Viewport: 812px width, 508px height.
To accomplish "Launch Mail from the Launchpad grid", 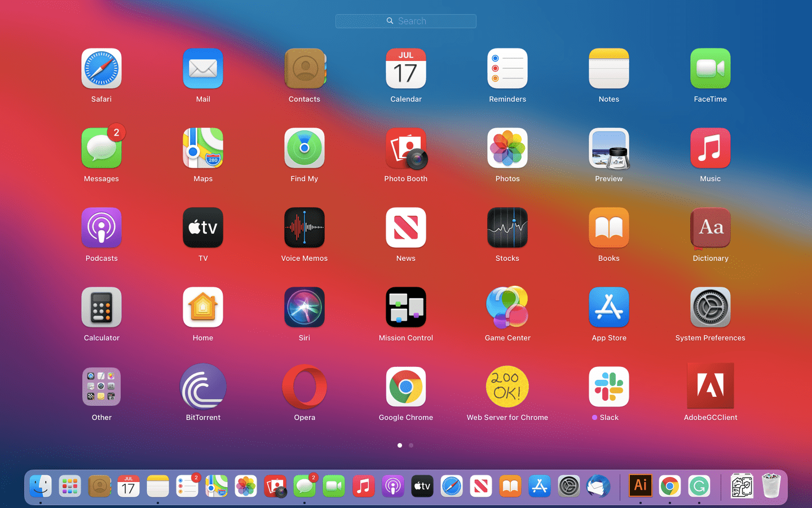I will coord(203,68).
